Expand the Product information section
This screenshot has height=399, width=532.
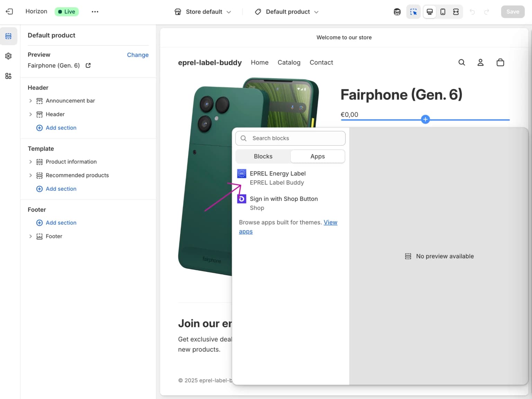click(30, 162)
